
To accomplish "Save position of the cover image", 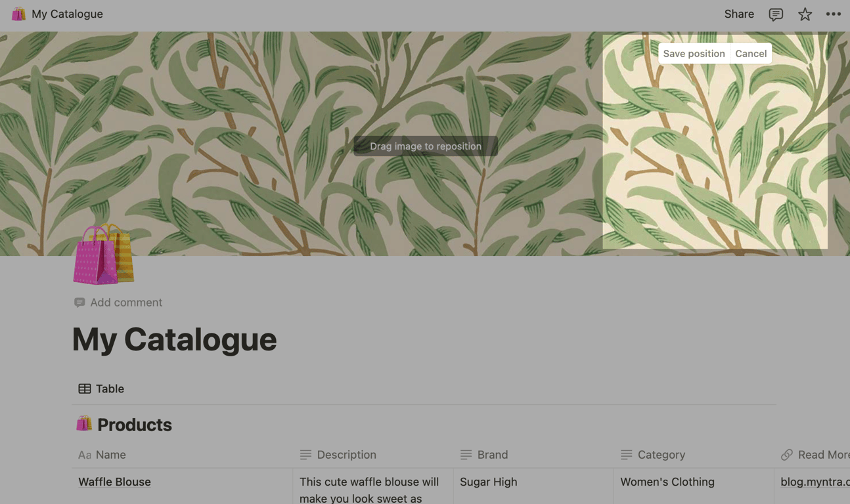I will pos(694,54).
